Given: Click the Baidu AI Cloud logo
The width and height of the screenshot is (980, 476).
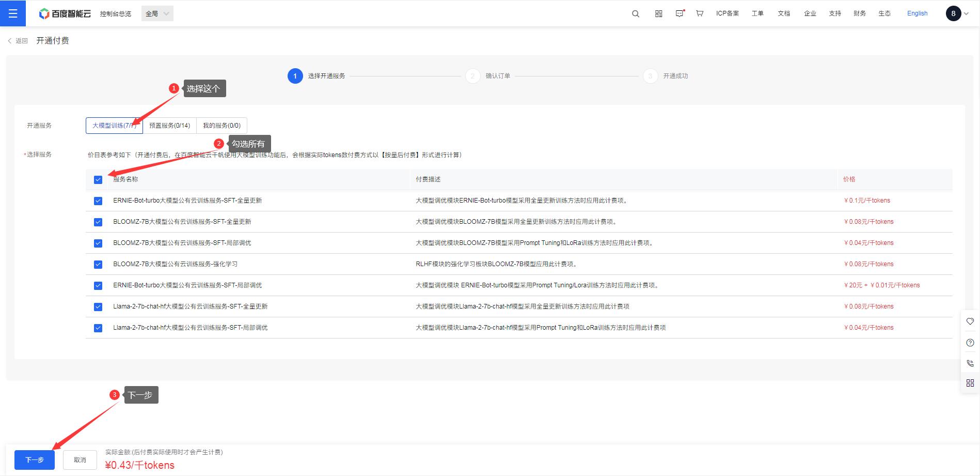Looking at the screenshot, I should (x=65, y=13).
